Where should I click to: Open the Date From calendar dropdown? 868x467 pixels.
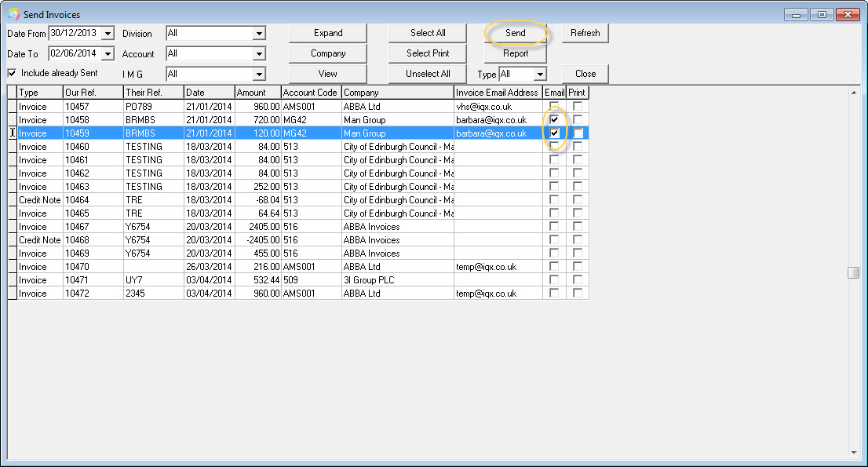(x=108, y=33)
